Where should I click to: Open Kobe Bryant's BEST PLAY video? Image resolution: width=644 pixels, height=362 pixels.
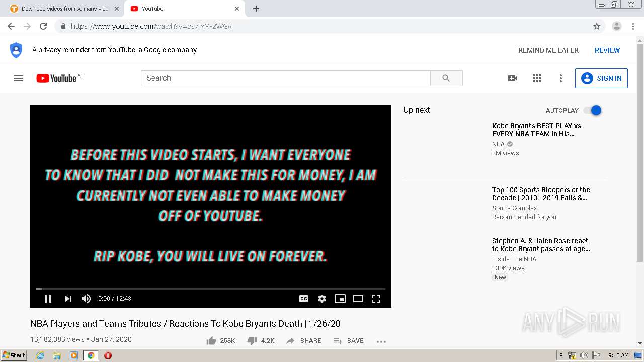[x=536, y=130]
